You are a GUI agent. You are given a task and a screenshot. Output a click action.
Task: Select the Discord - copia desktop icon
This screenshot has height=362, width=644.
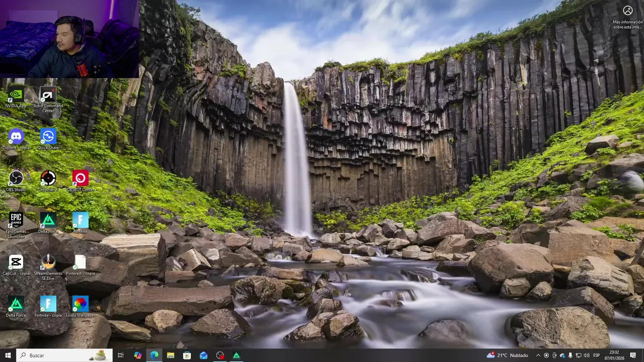tap(16, 139)
